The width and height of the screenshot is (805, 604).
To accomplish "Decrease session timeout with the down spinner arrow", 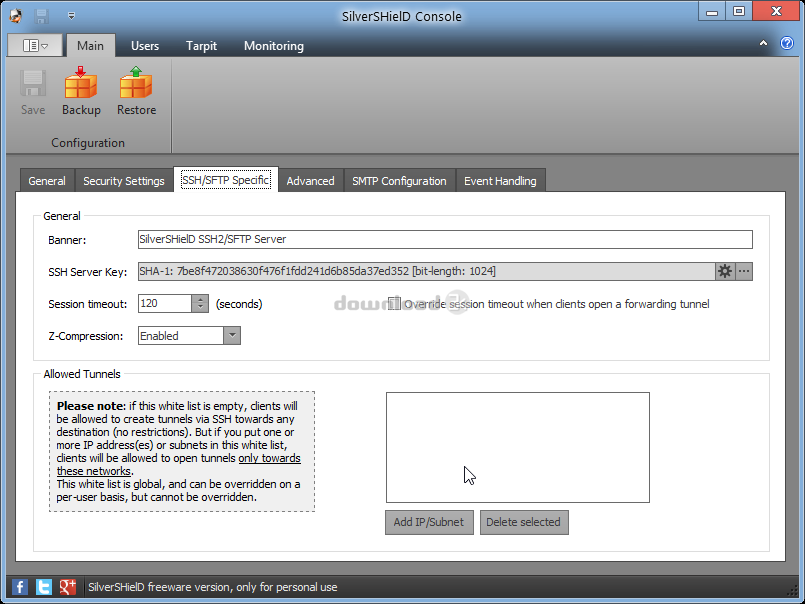I will (x=200, y=308).
